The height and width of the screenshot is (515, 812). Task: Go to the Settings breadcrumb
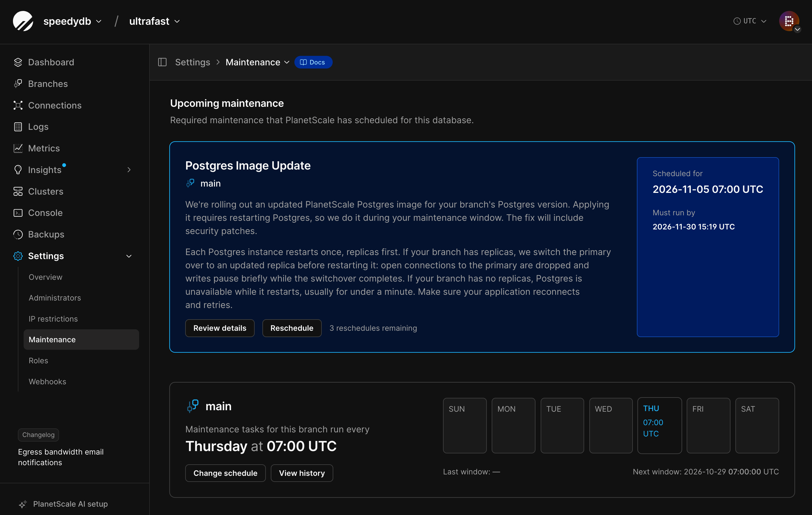tap(192, 62)
